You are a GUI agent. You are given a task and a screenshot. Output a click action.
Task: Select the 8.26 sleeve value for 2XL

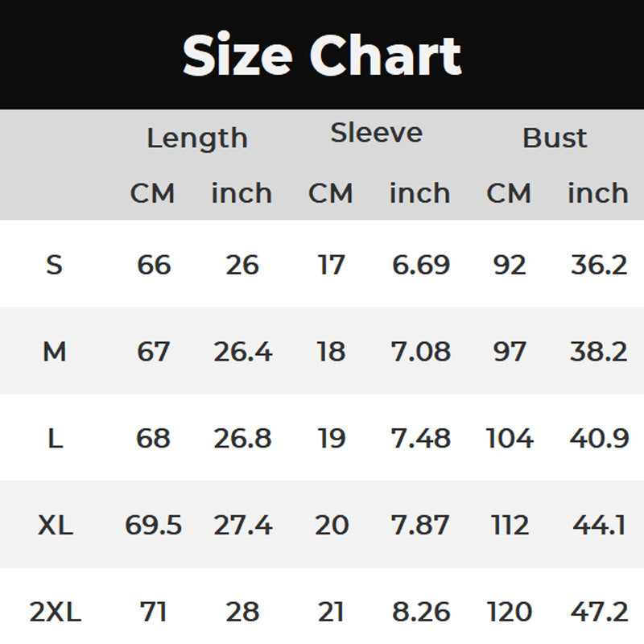click(420, 613)
